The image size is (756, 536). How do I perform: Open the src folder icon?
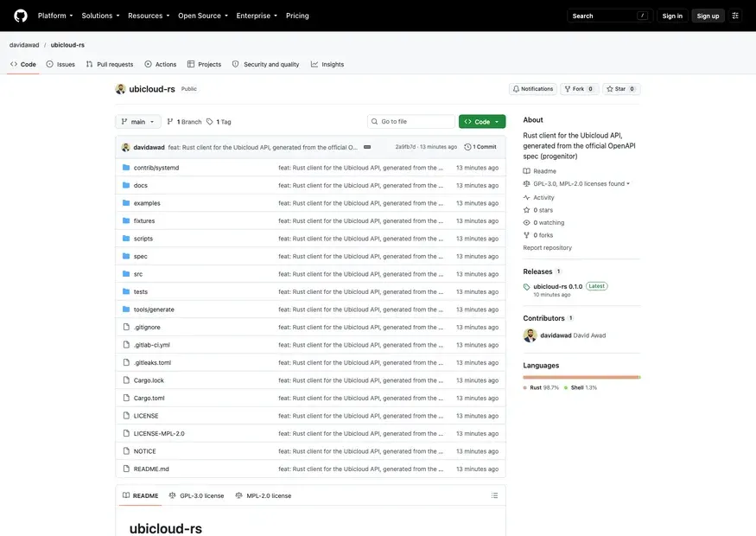pos(126,273)
